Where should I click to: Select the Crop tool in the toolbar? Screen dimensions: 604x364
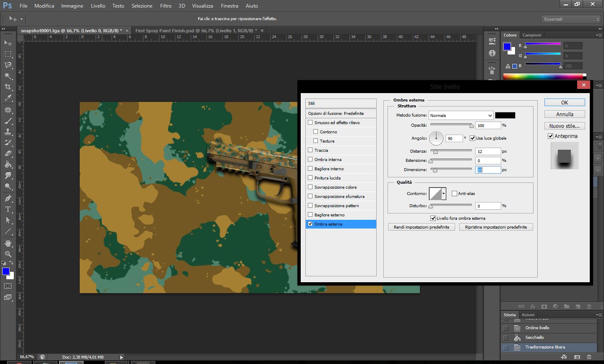pyautogui.click(x=8, y=87)
